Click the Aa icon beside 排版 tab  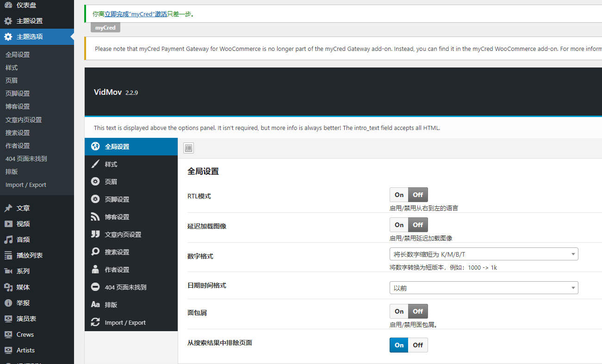[95, 305]
